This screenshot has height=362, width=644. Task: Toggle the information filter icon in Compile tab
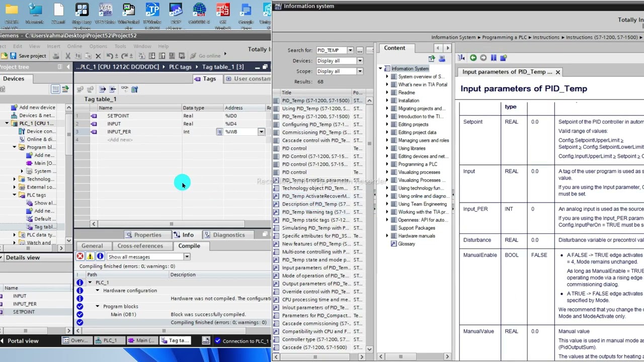100,256
